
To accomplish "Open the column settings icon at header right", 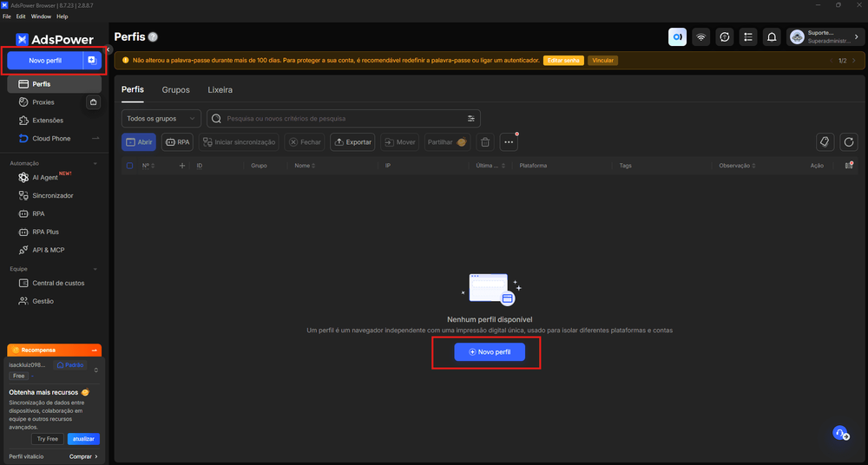I will click(849, 166).
